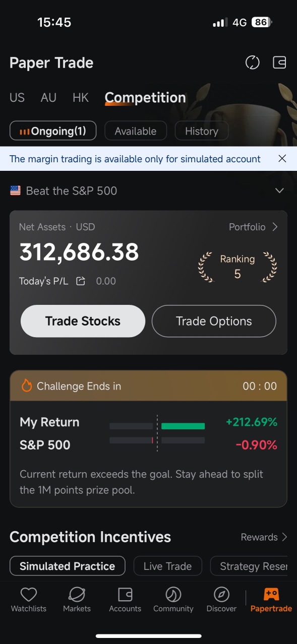297x644 pixels.
Task: Switch to the History filter chip
Action: (202, 131)
